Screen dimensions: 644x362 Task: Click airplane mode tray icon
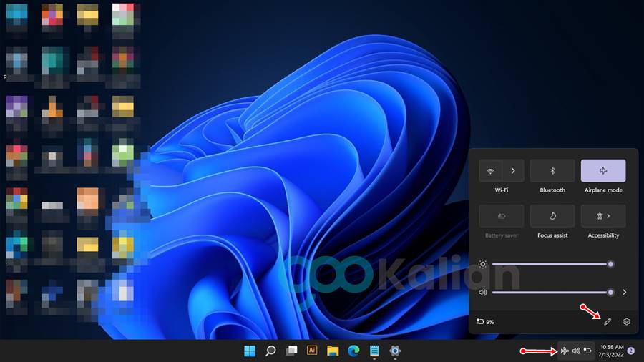pyautogui.click(x=565, y=351)
